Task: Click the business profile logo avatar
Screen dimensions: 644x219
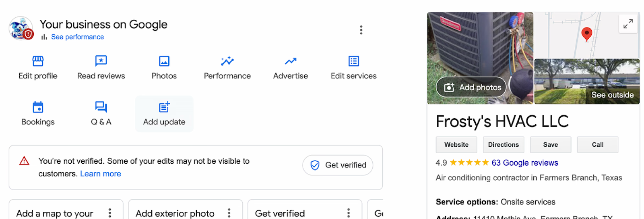Action: click(21, 29)
